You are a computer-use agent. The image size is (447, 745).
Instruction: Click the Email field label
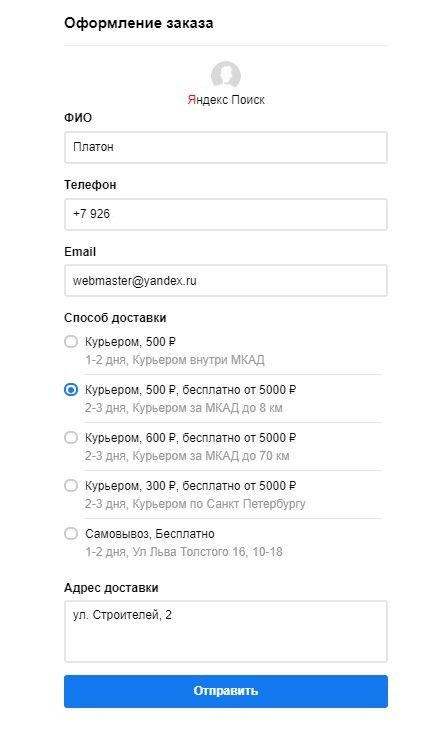coord(80,252)
